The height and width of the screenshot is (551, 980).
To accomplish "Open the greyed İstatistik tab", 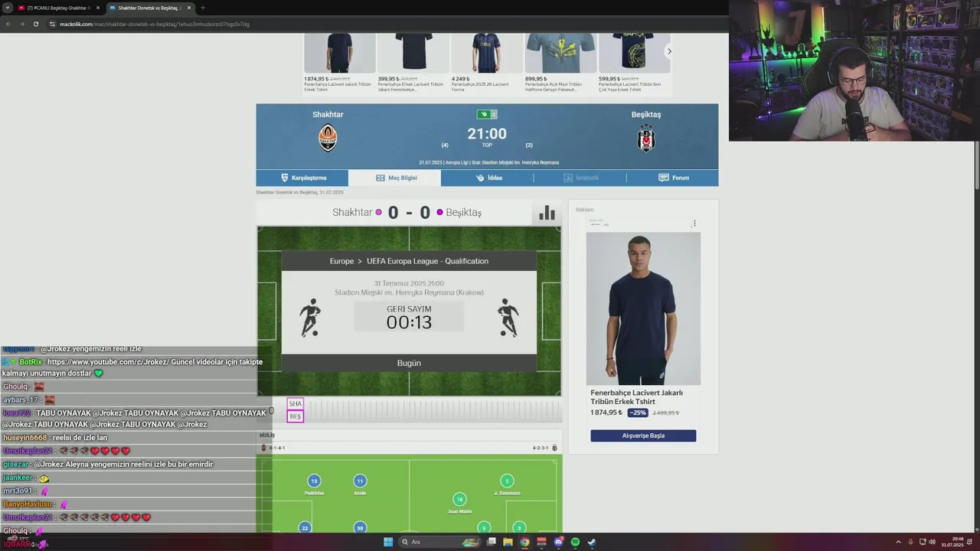I will (x=580, y=178).
